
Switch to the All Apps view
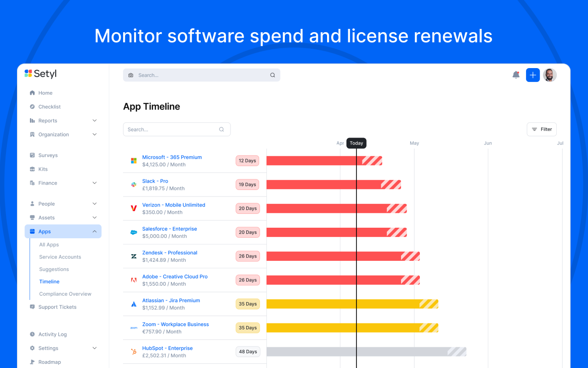point(49,244)
